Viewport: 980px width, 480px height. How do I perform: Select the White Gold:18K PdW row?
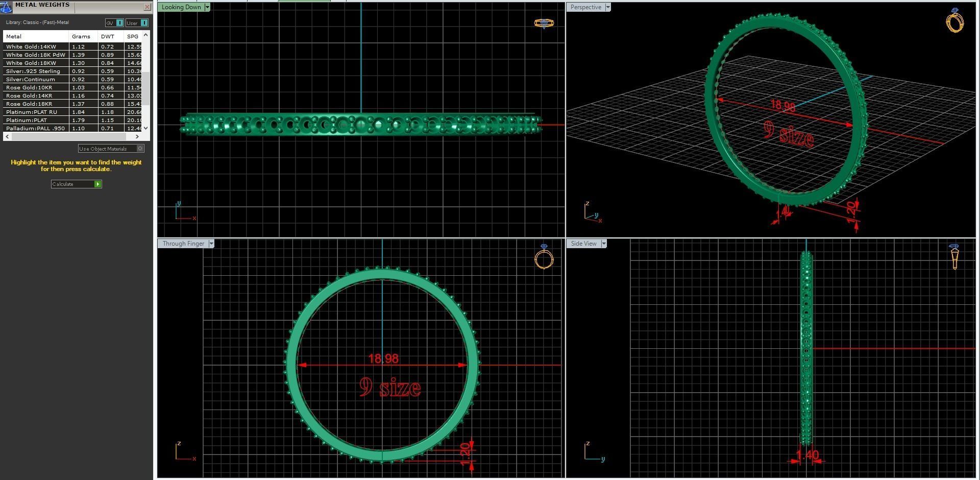click(x=72, y=55)
